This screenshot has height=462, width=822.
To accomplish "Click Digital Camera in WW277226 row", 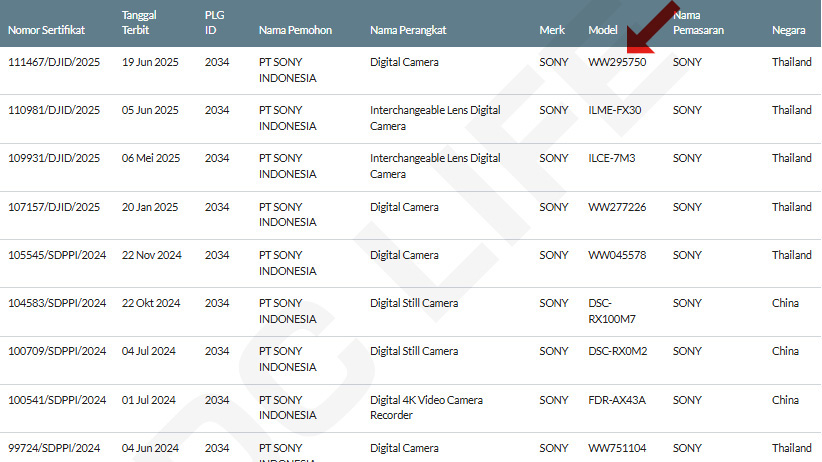I will (x=404, y=207).
